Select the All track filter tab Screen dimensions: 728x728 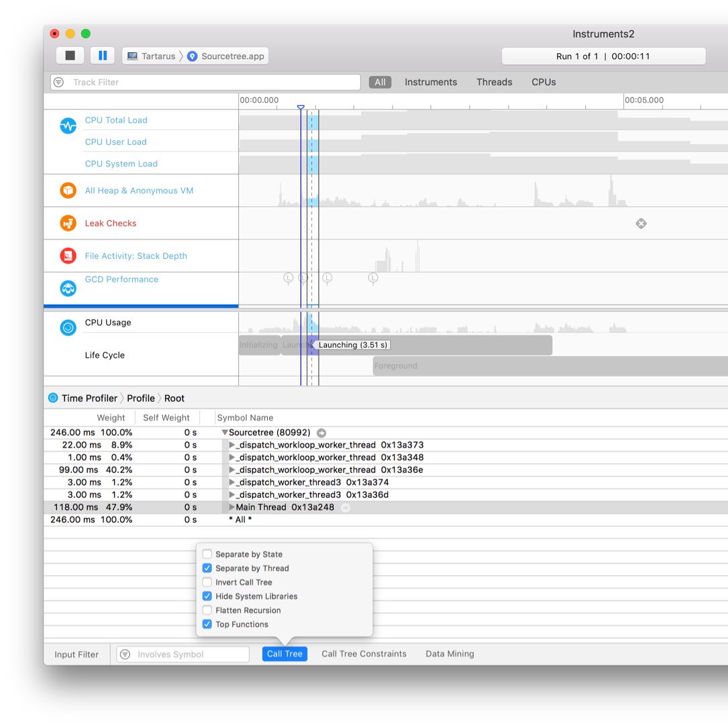click(380, 82)
